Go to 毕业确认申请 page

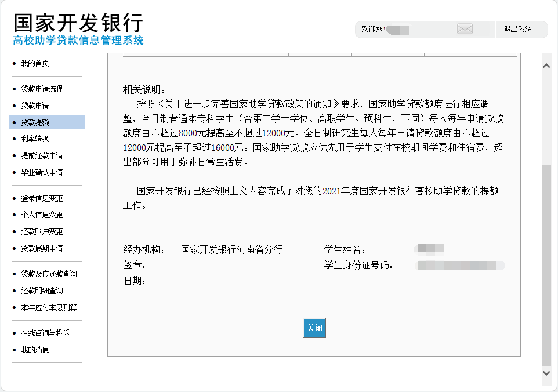pyautogui.click(x=42, y=172)
